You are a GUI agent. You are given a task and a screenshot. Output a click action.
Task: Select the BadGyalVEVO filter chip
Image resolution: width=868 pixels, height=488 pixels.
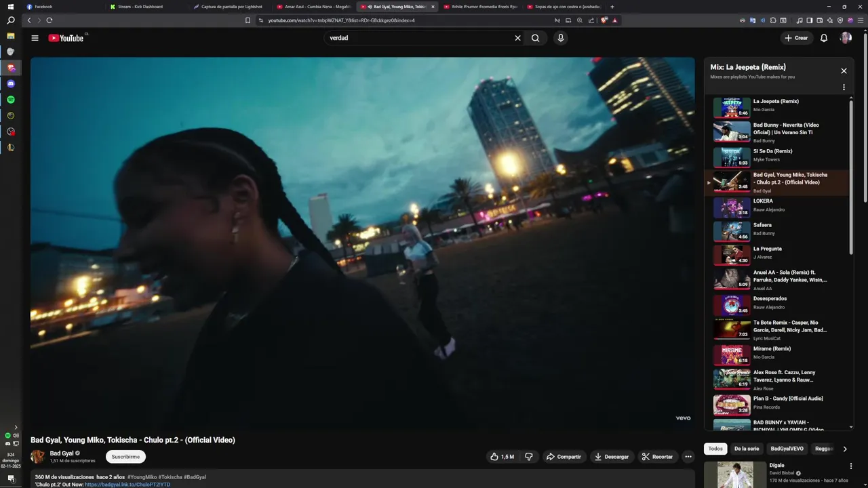click(787, 449)
